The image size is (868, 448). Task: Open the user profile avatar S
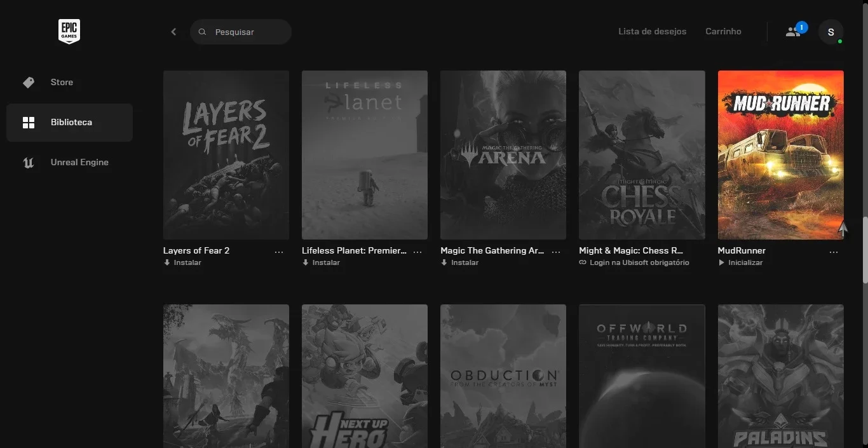(831, 32)
